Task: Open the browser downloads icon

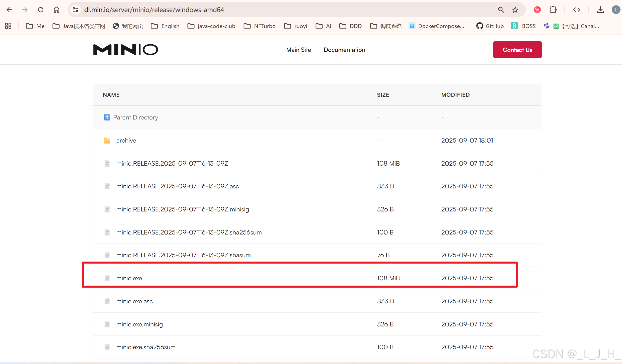Action: (600, 10)
